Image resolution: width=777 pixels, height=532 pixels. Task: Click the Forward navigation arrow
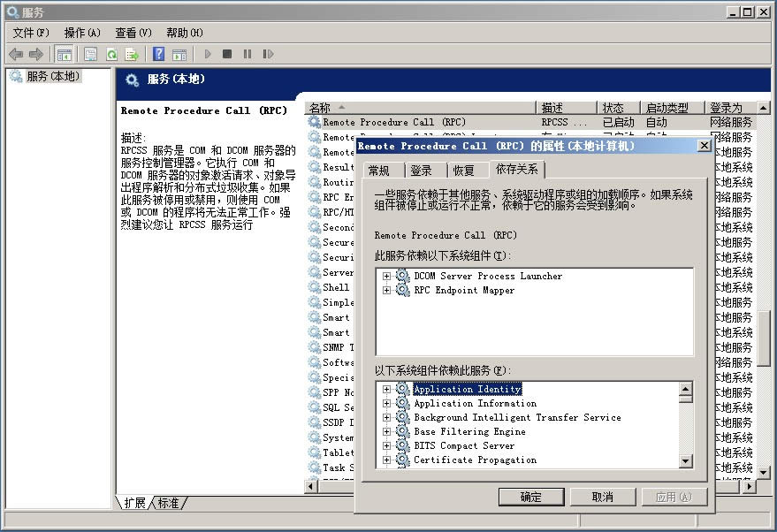point(36,53)
